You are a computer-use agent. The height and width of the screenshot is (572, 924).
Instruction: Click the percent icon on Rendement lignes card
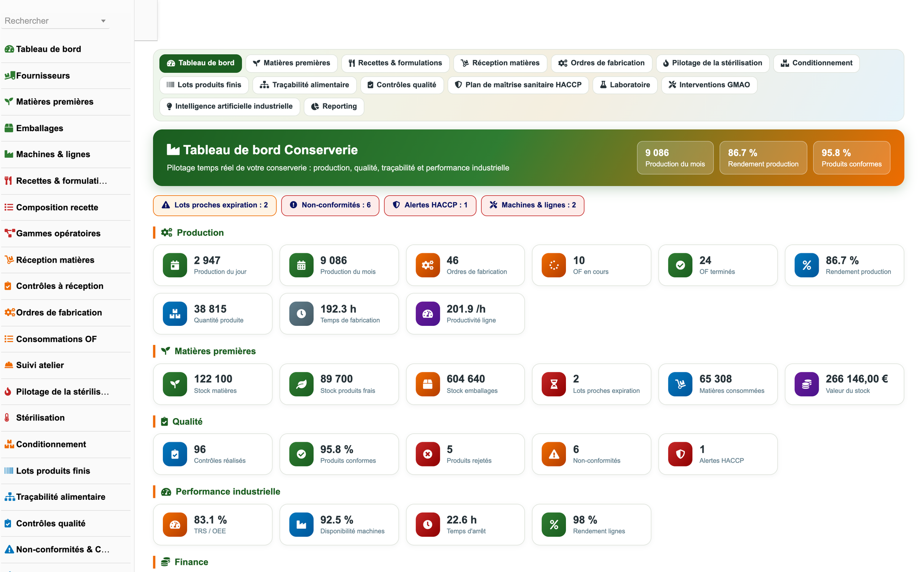554,524
